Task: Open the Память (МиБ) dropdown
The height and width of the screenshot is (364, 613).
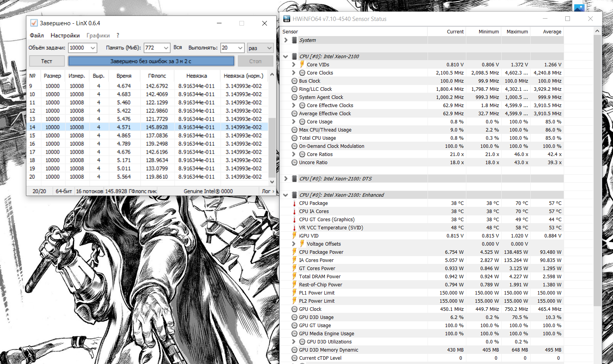Action: point(166,48)
